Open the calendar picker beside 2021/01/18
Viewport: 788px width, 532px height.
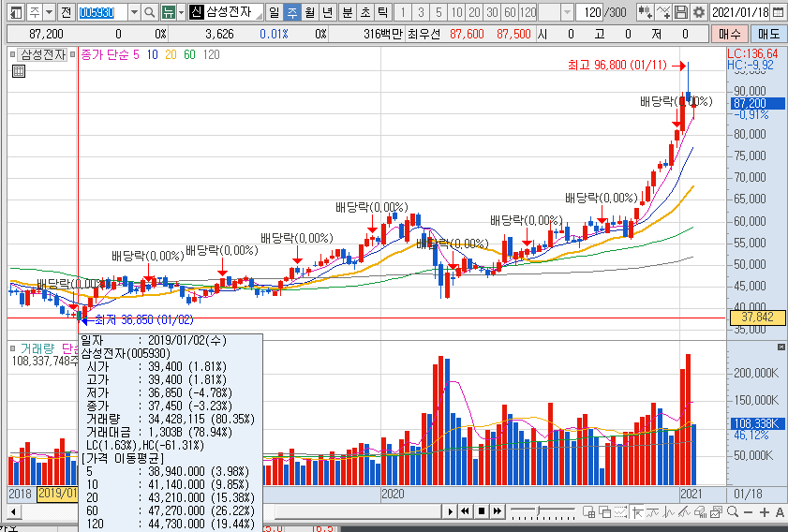tap(778, 12)
